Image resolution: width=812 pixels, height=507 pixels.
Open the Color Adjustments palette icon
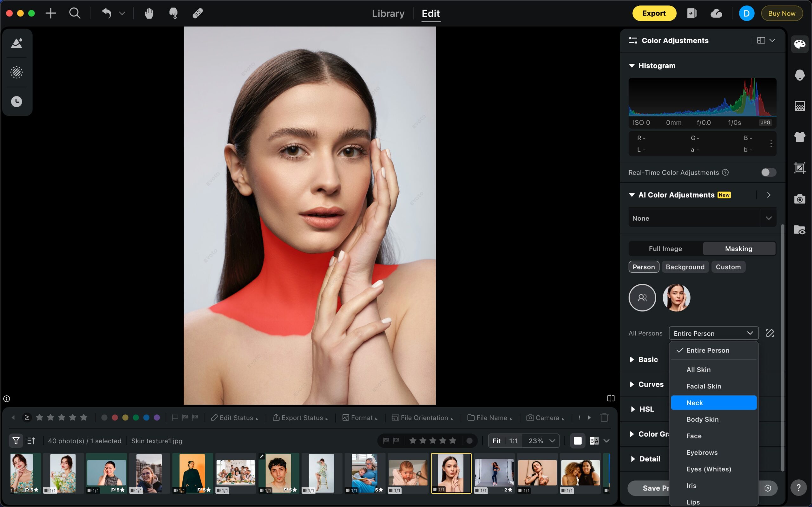tap(800, 44)
